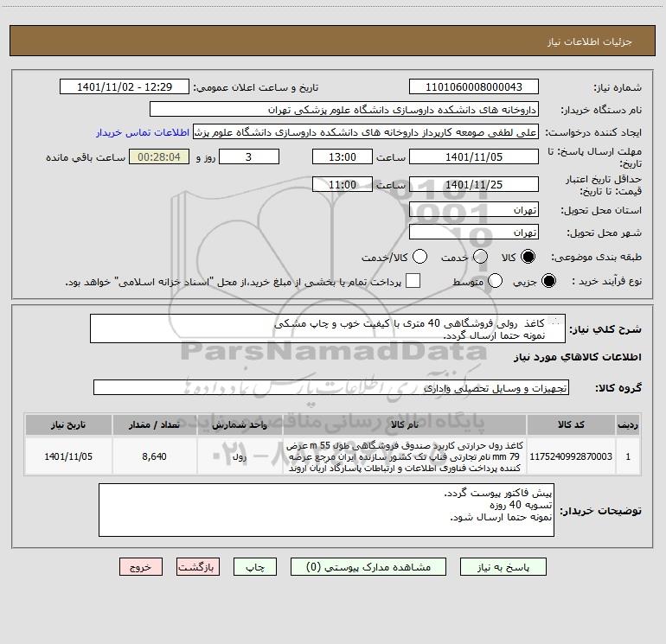Click the شماره نیاز field 1101060008000043
This screenshot has width=666, height=644.
[x=474, y=87]
